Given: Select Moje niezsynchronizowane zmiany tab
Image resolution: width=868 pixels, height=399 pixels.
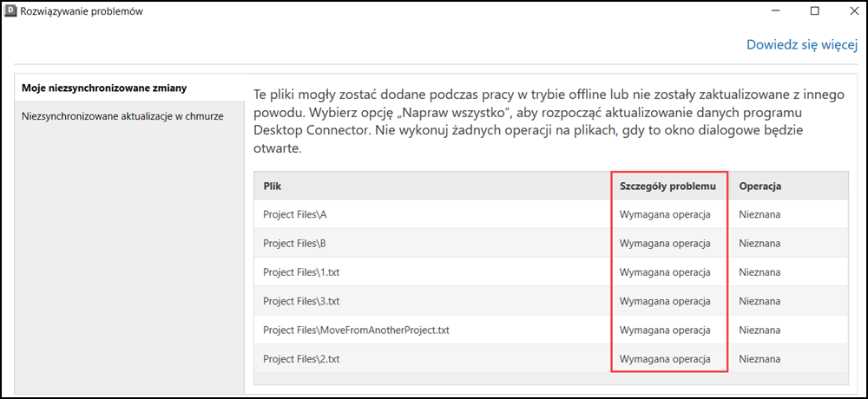Looking at the screenshot, I should coord(129,88).
